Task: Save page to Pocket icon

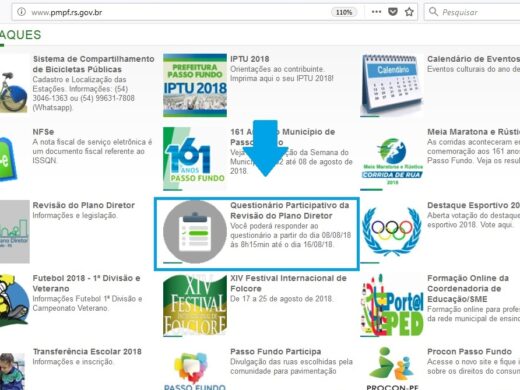Action: coord(393,12)
